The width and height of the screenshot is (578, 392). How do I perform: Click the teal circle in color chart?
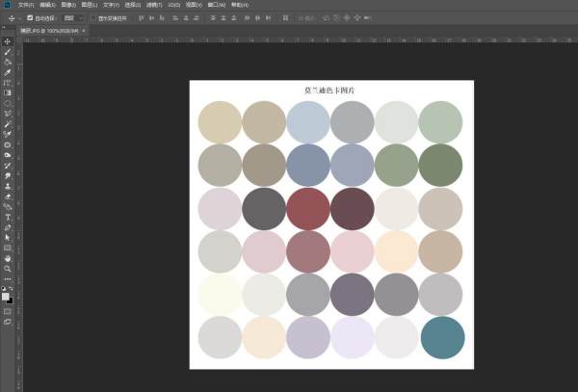pyautogui.click(x=442, y=336)
